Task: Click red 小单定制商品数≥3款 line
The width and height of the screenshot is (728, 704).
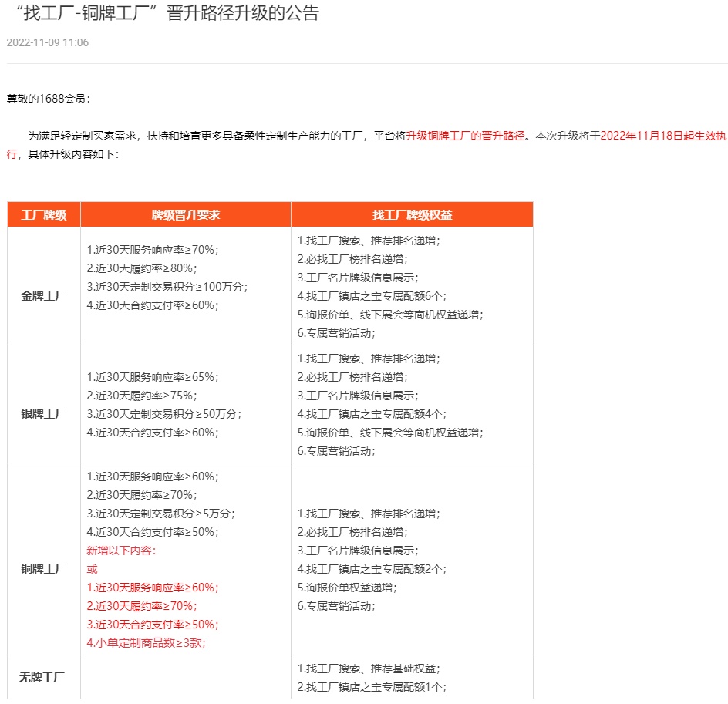Action: point(147,643)
